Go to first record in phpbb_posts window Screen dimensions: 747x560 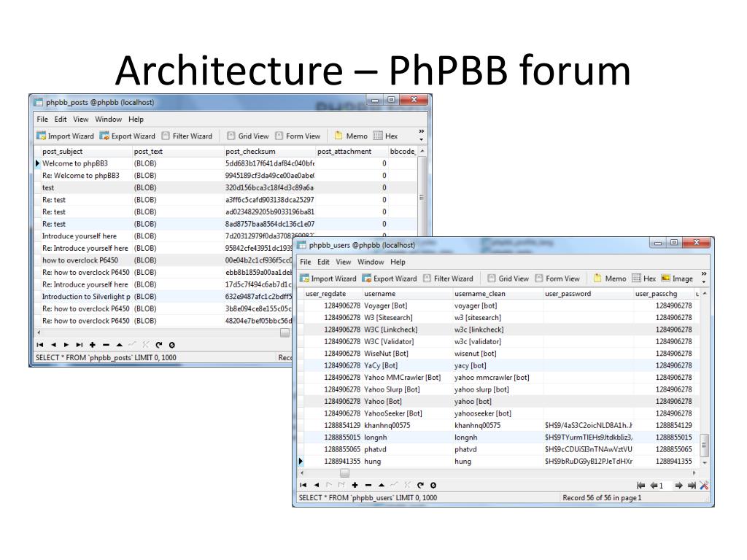[x=40, y=345]
